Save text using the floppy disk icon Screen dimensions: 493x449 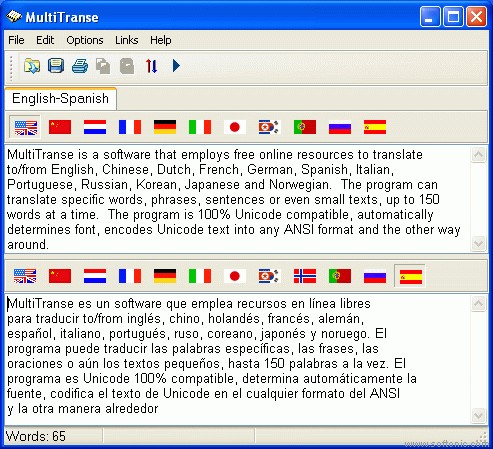(x=56, y=66)
